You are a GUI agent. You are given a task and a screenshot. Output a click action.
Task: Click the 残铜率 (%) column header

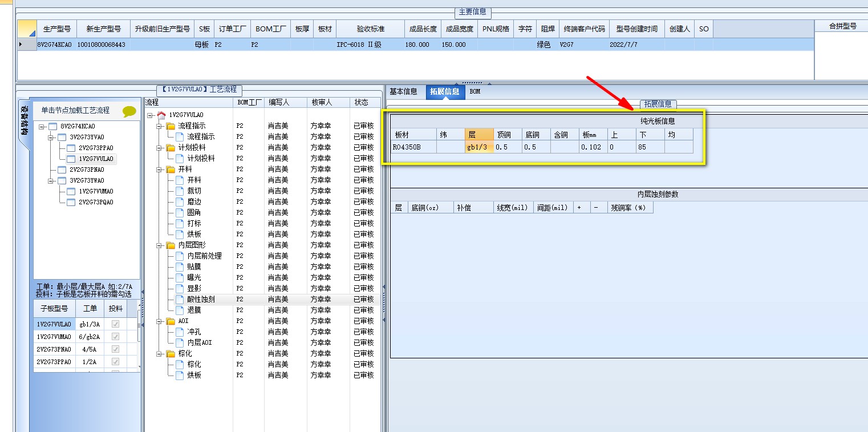pos(630,208)
